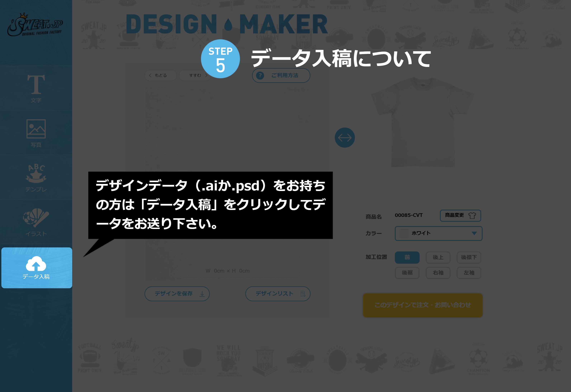Select 後裾 processing position
The image size is (571, 392).
[x=407, y=272]
